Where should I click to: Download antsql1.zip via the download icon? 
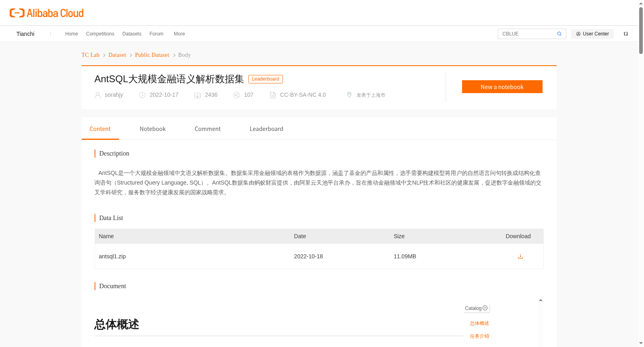520,256
